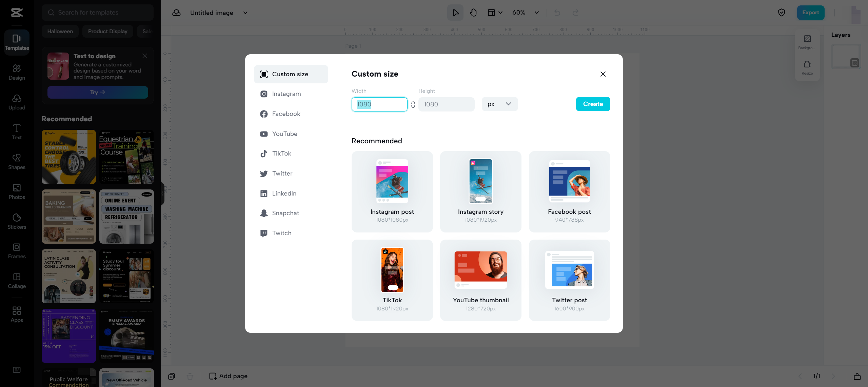This screenshot has height=387, width=868.
Task: Click the Width input field
Action: [x=379, y=104]
